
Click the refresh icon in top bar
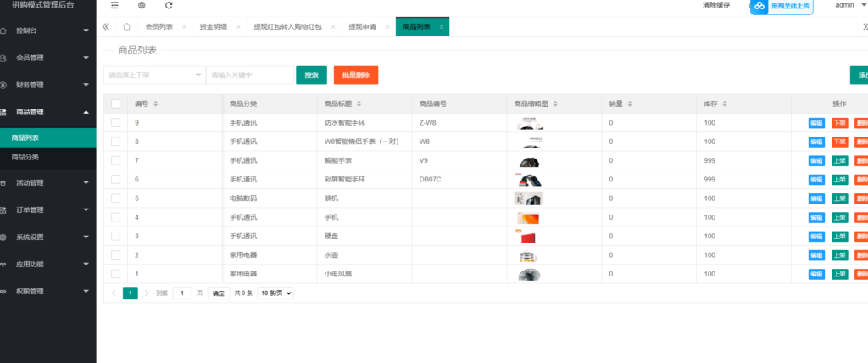[169, 5]
